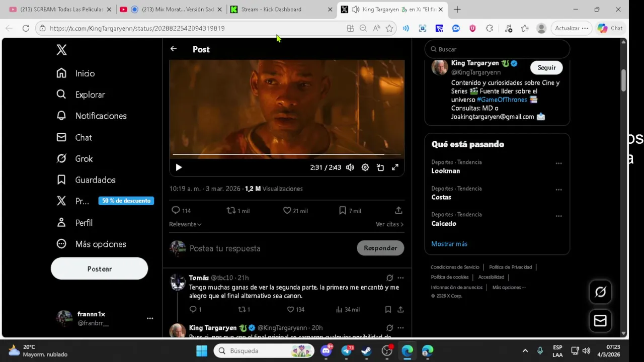
Task: Switch to the Stream - Kick Dashboard tab
Action: 282,9
